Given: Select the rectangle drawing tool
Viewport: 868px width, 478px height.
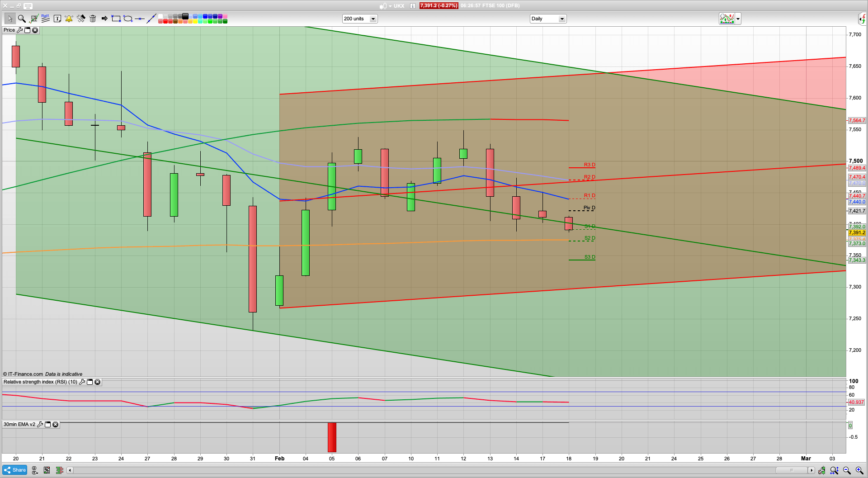Looking at the screenshot, I should point(116,19).
